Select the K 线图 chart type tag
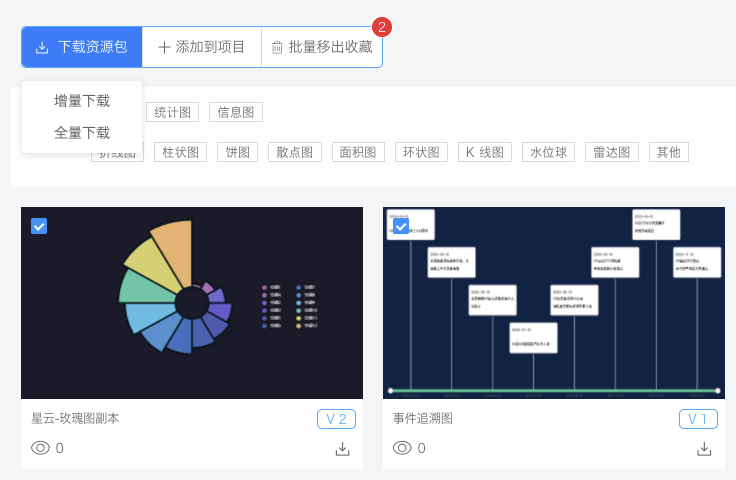The width and height of the screenshot is (736, 480). pyautogui.click(x=485, y=152)
